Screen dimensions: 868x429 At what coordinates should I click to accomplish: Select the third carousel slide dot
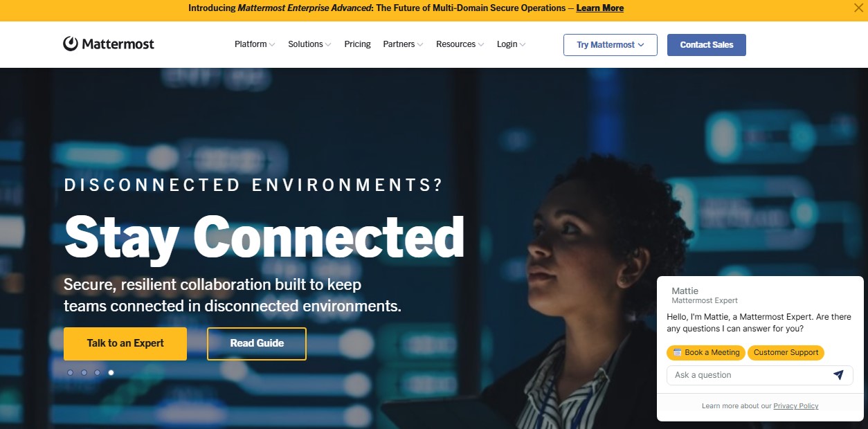click(97, 372)
